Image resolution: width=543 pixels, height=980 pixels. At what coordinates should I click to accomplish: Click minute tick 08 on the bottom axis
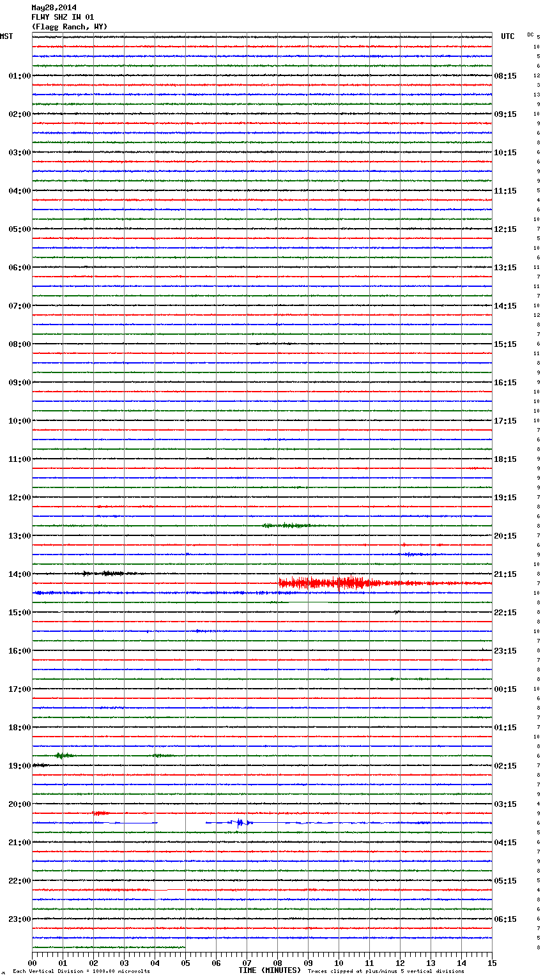(277, 963)
